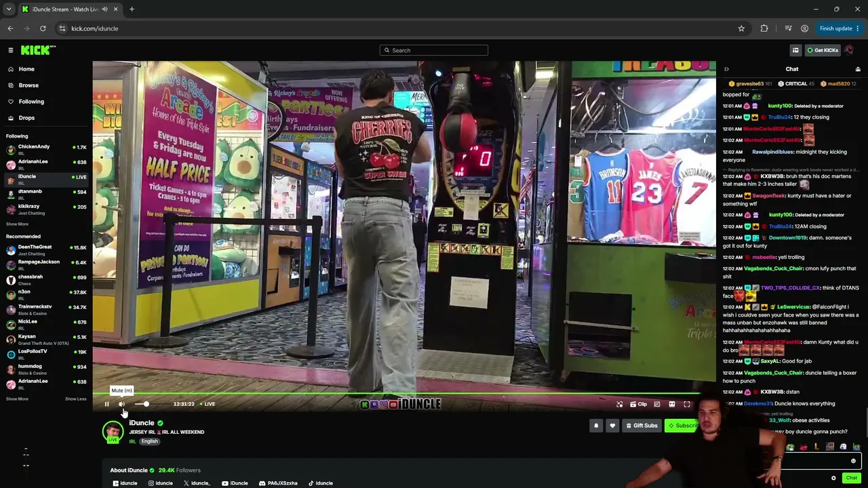Open Chrome extensions menu
This screenshot has width=868, height=488.
pos(764,28)
